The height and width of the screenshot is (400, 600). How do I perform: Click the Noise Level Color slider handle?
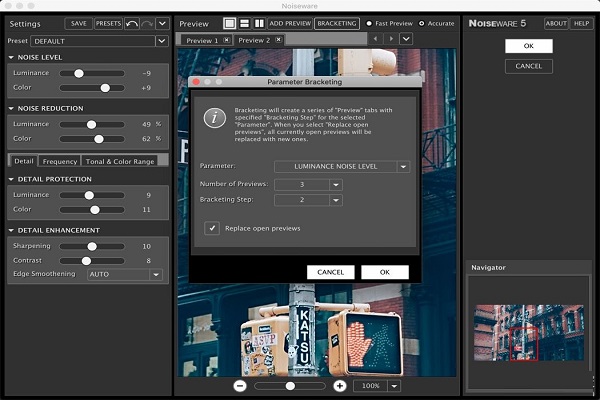[105, 88]
